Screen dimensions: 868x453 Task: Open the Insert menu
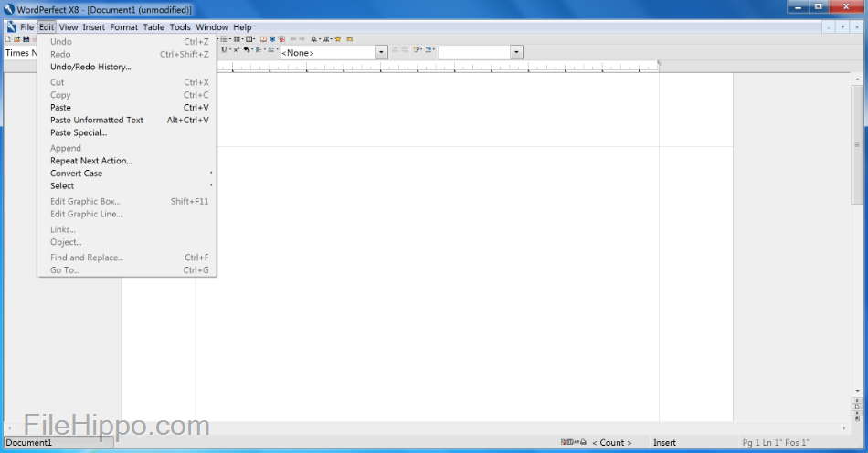93,26
